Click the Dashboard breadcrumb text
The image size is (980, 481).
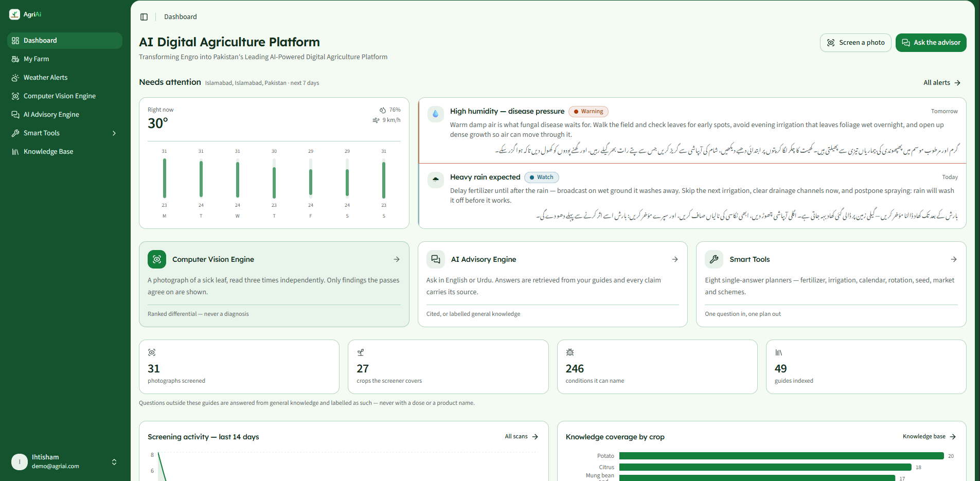181,17
